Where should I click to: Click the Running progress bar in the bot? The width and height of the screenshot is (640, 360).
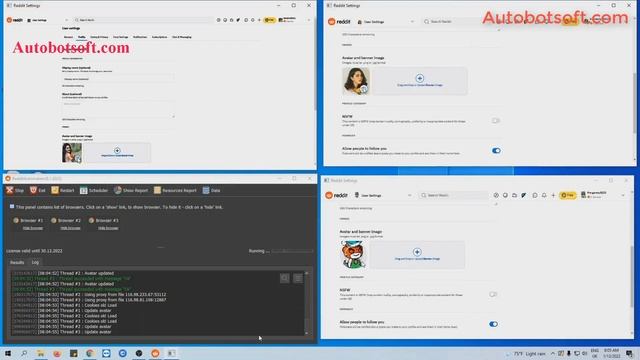pos(292,251)
